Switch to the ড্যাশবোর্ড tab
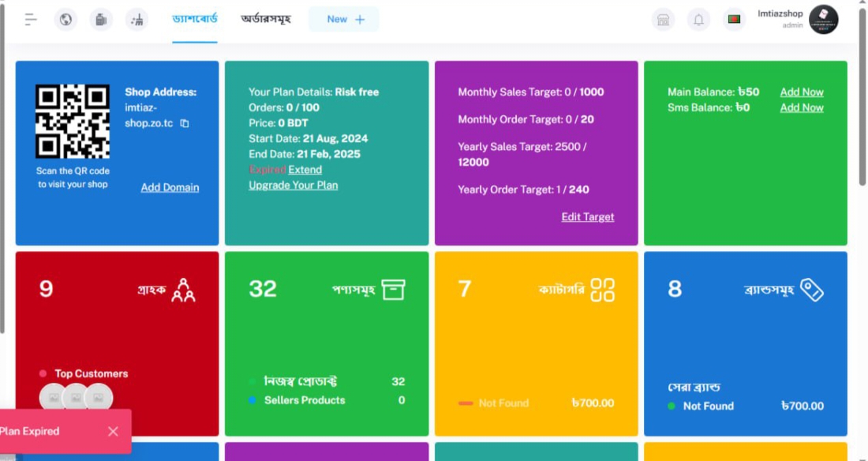868x461 pixels. [195, 19]
